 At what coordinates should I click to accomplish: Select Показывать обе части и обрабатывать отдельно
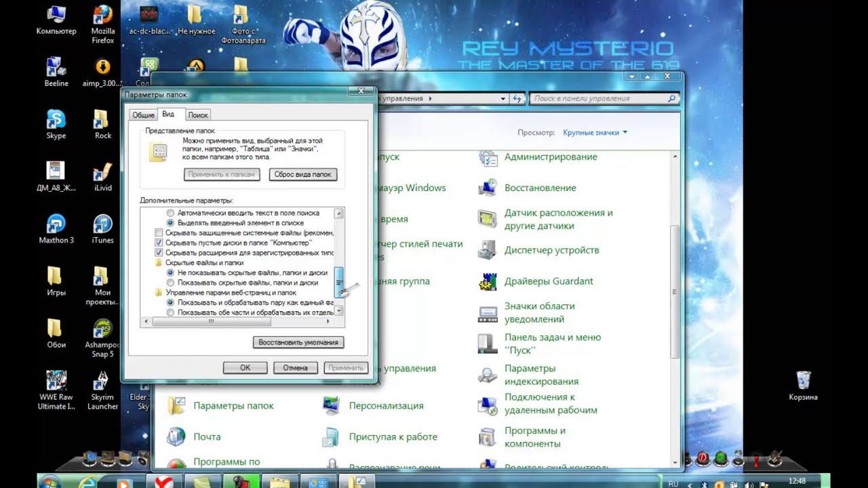click(x=170, y=312)
